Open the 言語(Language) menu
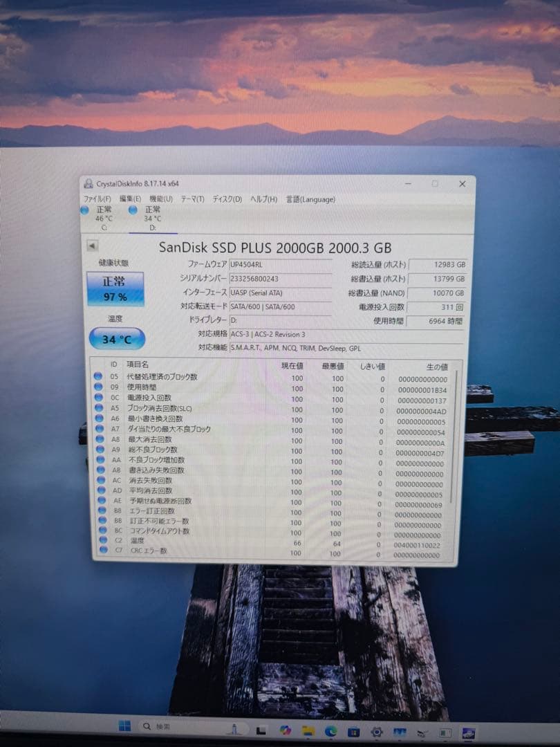The height and width of the screenshot is (747, 560). [x=310, y=199]
